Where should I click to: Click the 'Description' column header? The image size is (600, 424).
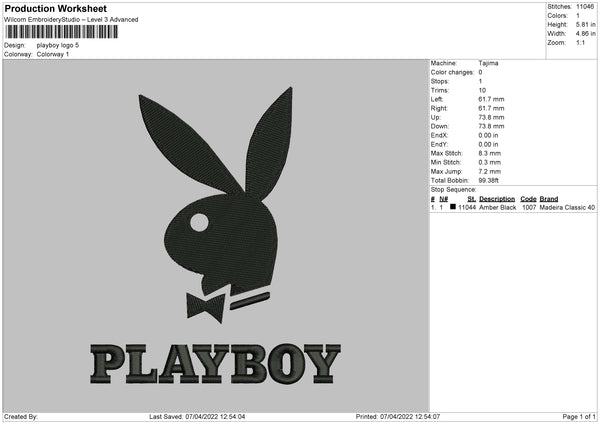point(497,199)
